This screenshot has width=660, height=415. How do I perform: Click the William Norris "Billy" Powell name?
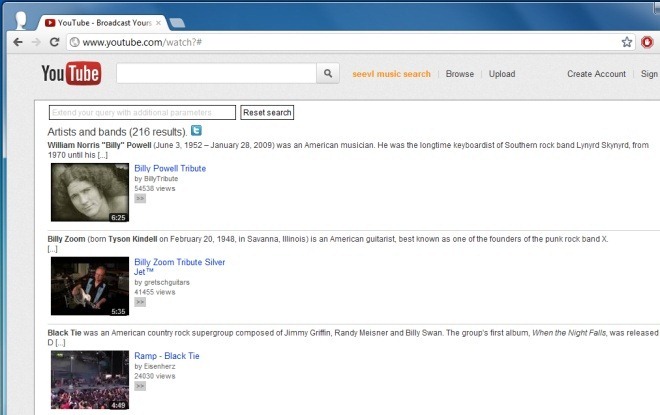99,145
